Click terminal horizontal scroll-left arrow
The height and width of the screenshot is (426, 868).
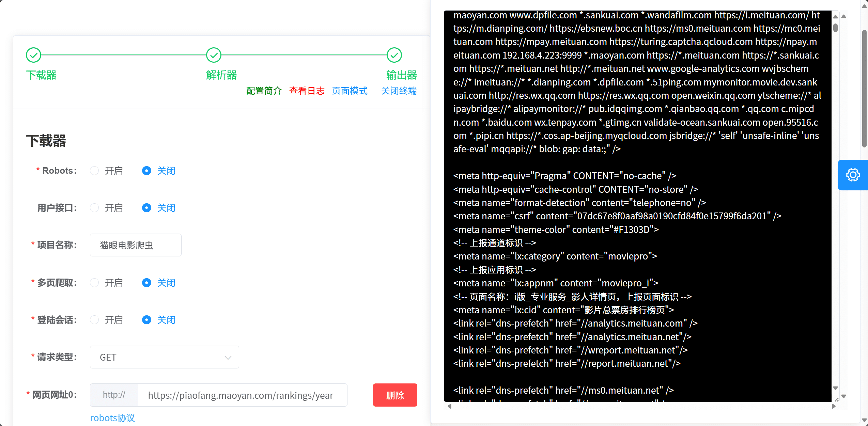pos(449,406)
